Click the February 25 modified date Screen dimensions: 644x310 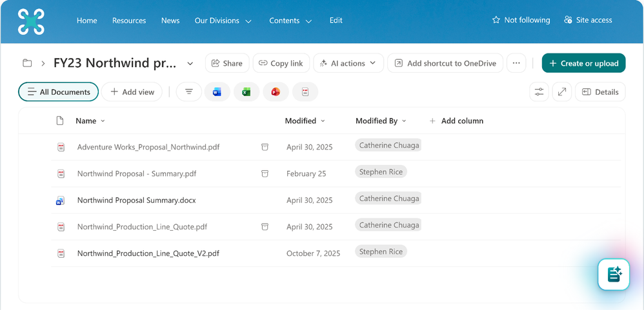tap(307, 174)
